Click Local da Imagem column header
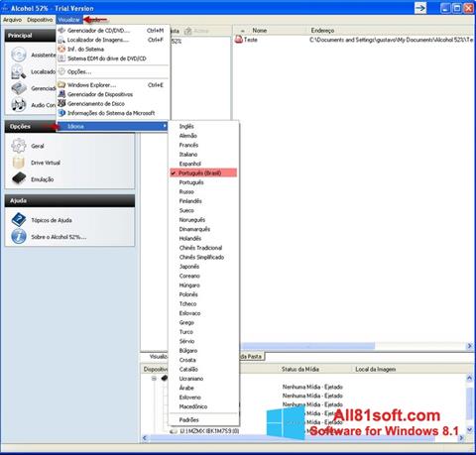The image size is (476, 455). [376, 369]
